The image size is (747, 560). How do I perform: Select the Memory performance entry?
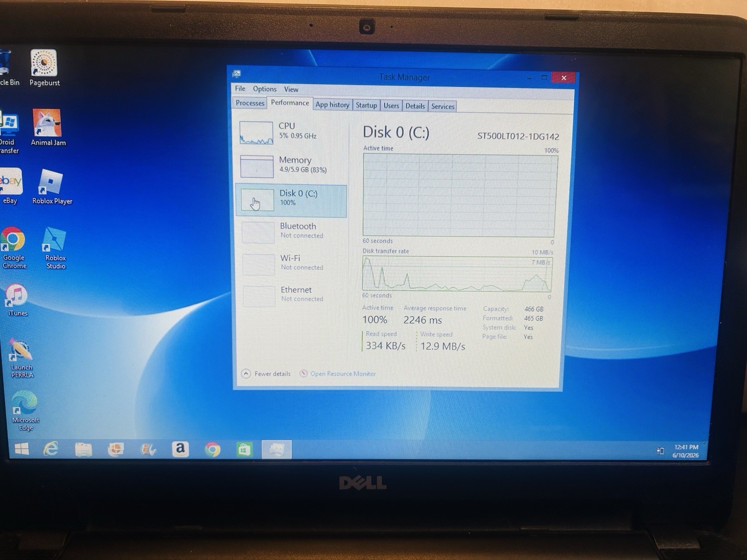click(291, 166)
